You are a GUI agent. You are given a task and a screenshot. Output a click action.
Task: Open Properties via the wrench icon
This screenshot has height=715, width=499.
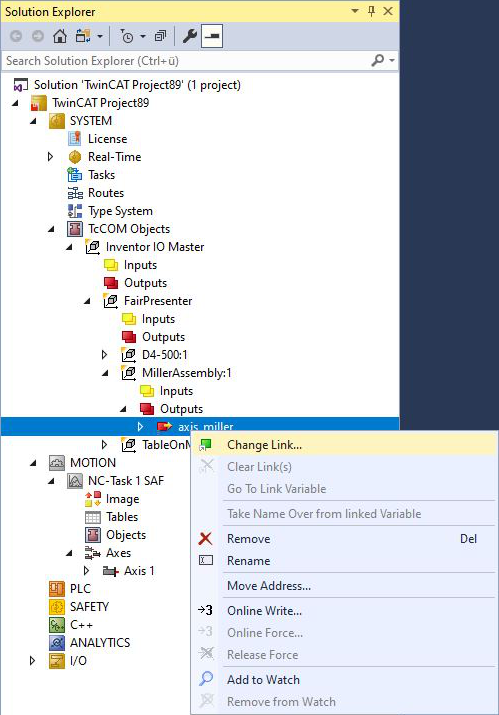[189, 36]
